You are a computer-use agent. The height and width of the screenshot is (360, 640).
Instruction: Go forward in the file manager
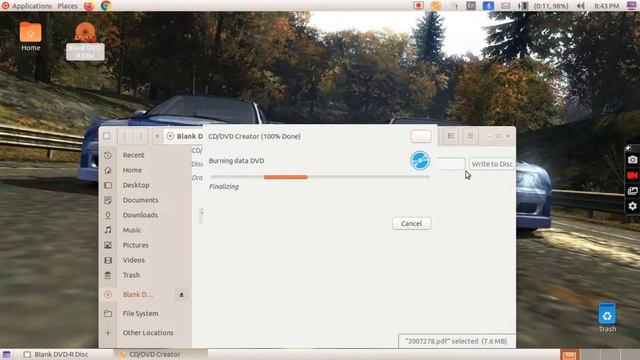[x=140, y=136]
